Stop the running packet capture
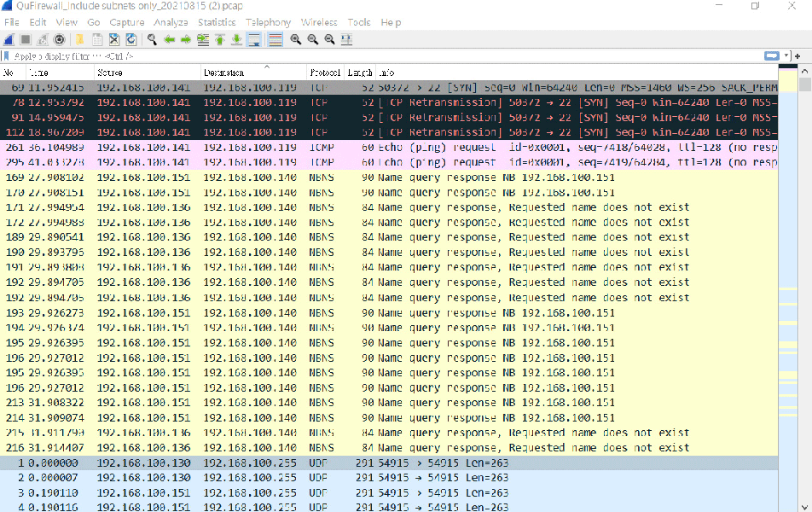 tap(26, 40)
